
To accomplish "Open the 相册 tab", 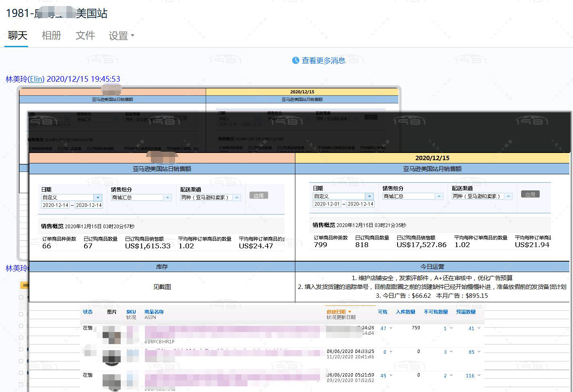I will coord(51,35).
